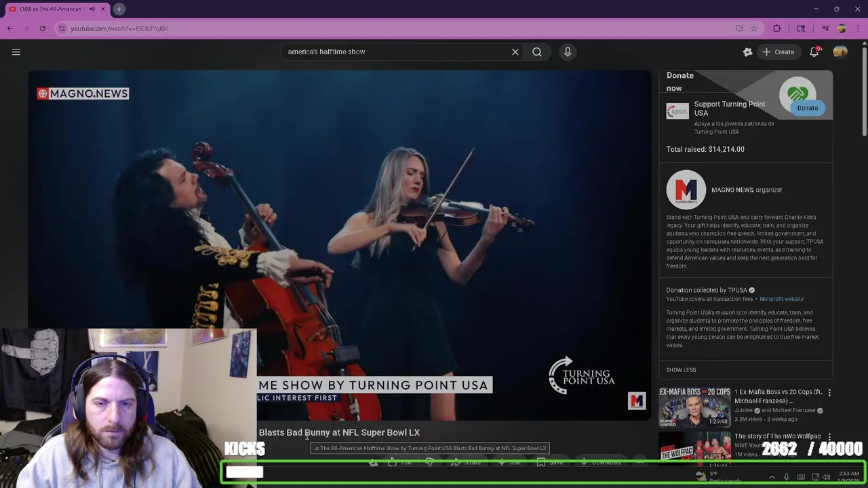
Task: Collapse the donation panel with SHOW LESS
Action: pos(681,370)
